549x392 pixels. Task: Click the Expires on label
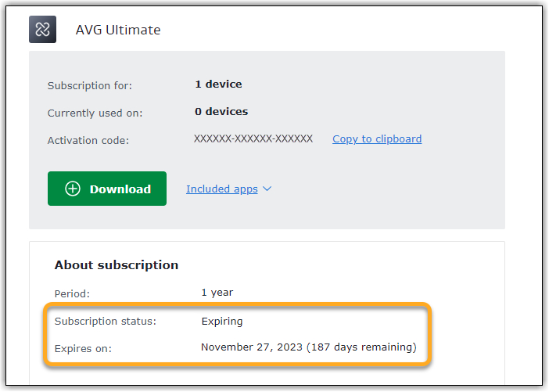pos(83,348)
